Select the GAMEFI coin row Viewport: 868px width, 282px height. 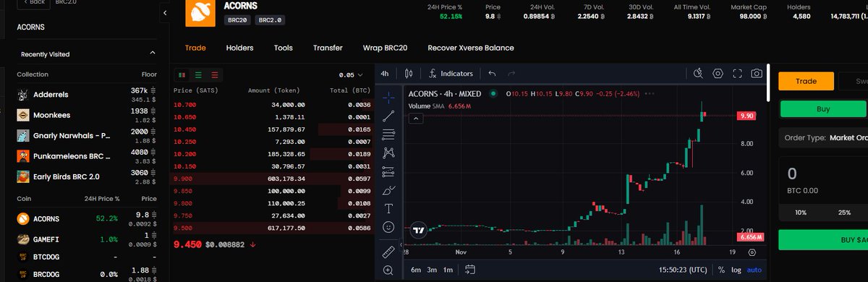click(x=87, y=239)
